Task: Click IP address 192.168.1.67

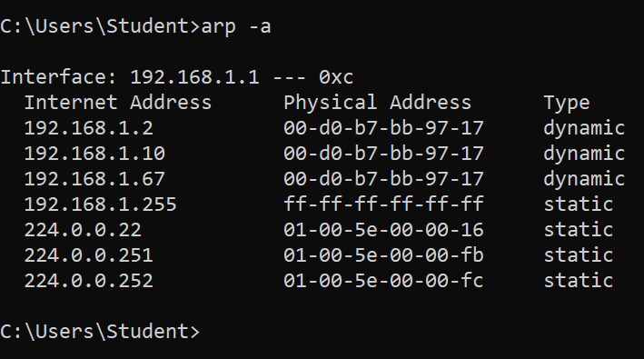Action: click(94, 179)
